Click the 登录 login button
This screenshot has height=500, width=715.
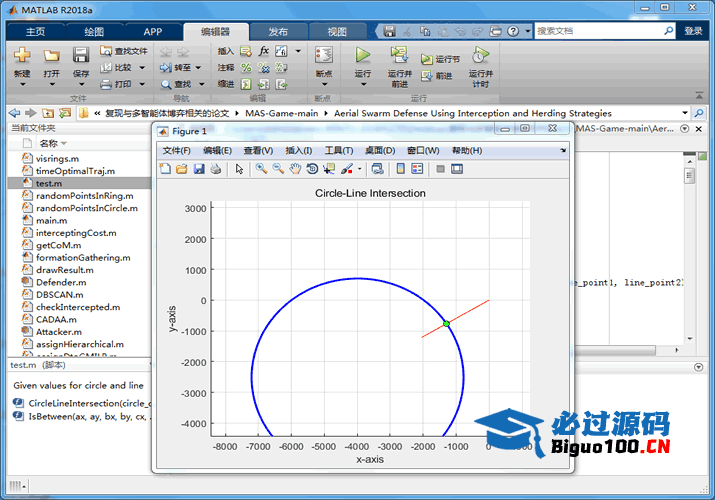tap(693, 31)
